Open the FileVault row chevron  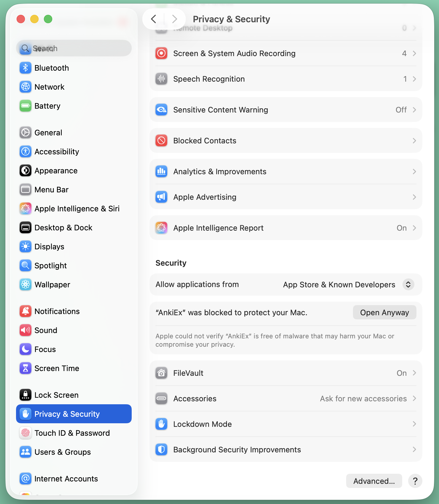click(x=414, y=373)
